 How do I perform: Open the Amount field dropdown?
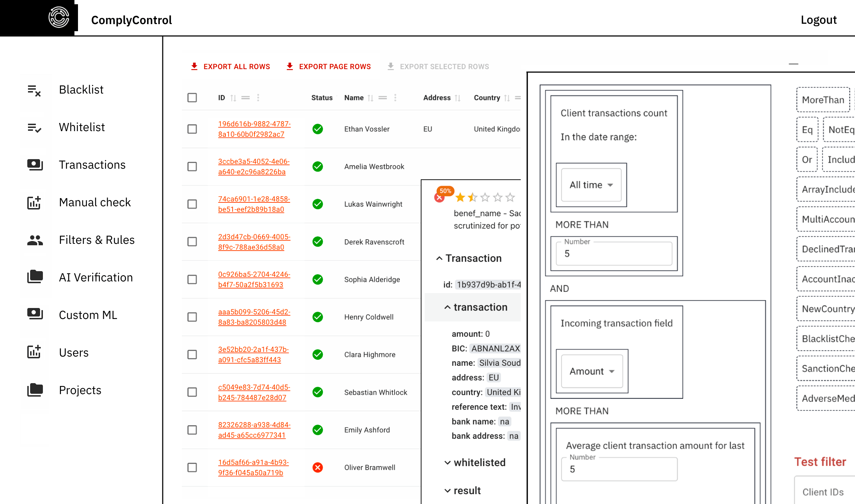click(591, 371)
